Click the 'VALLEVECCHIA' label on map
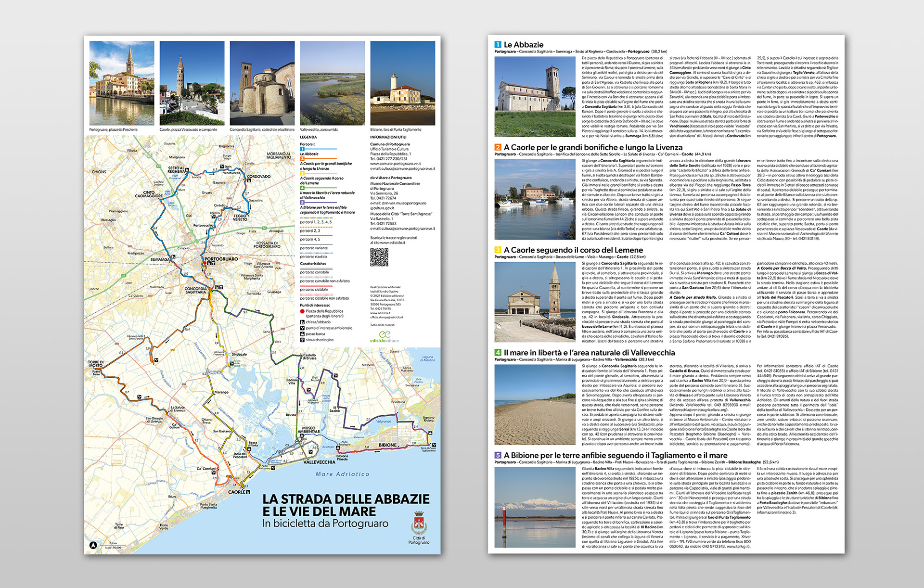This screenshot has height=588, width=924. 319,462
